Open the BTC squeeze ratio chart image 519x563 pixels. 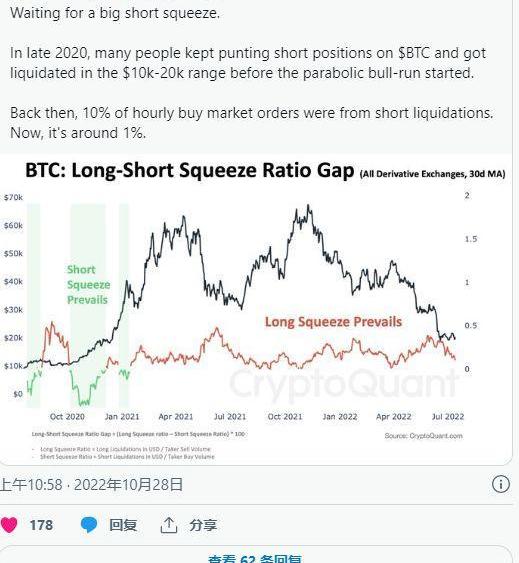pyautogui.click(x=256, y=310)
